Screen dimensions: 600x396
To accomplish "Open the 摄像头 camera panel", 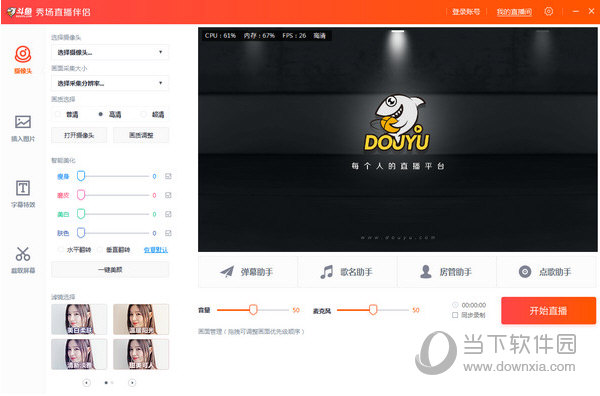I will pos(23,60).
